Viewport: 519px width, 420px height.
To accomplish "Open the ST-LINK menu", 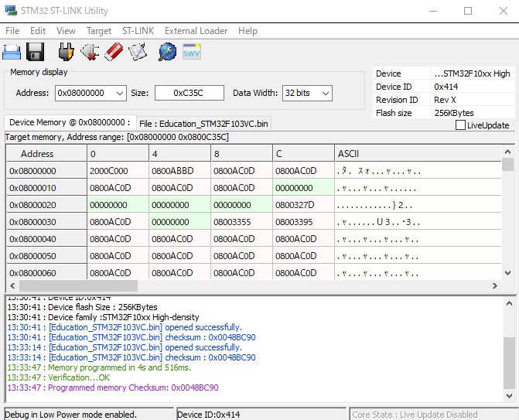I will 138,31.
